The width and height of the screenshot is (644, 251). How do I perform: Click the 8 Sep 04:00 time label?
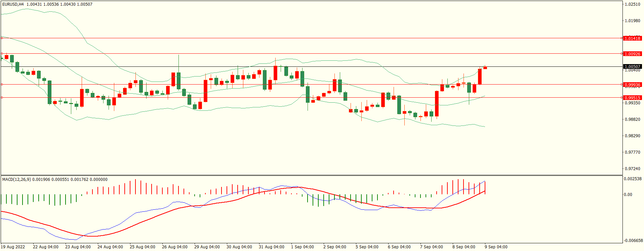click(x=464, y=247)
